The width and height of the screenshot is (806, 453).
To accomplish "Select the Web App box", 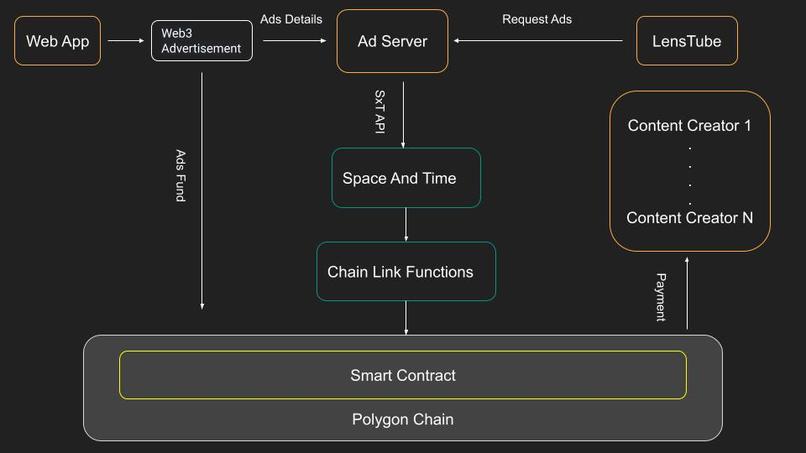I will [58, 41].
